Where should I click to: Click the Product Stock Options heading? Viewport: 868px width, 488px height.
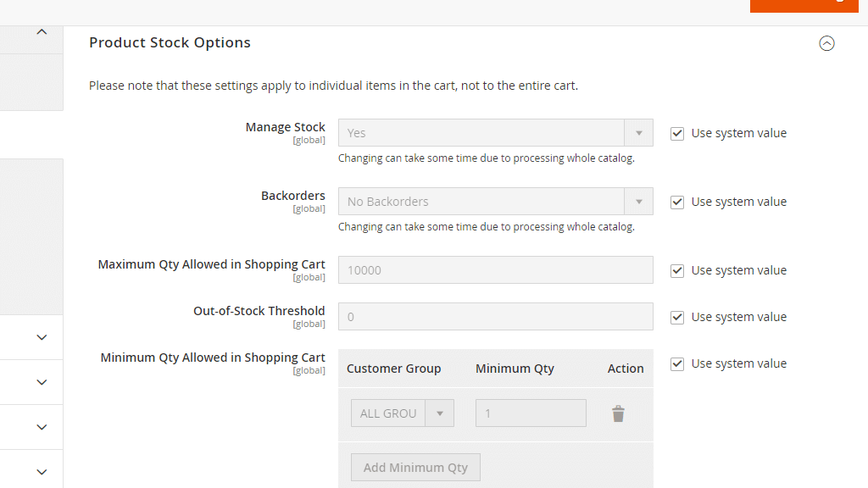click(x=170, y=42)
